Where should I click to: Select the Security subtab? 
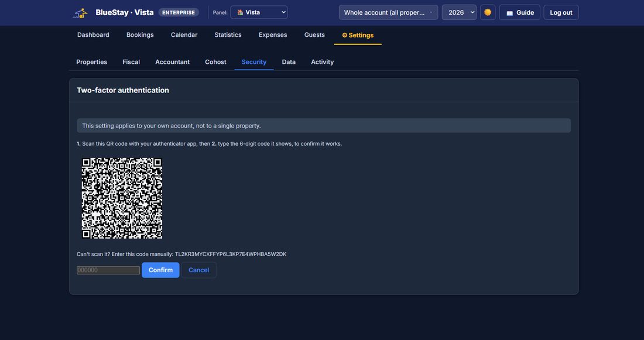click(x=254, y=62)
